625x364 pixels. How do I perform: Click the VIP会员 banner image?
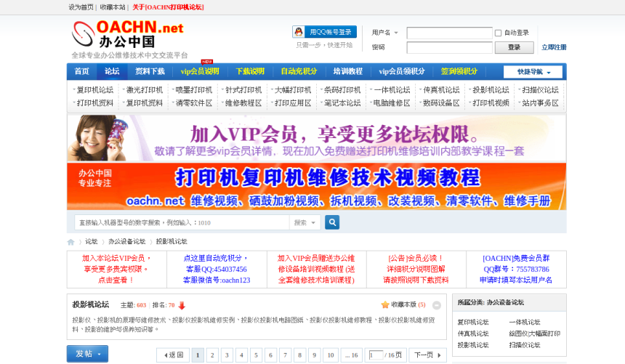tap(316, 138)
